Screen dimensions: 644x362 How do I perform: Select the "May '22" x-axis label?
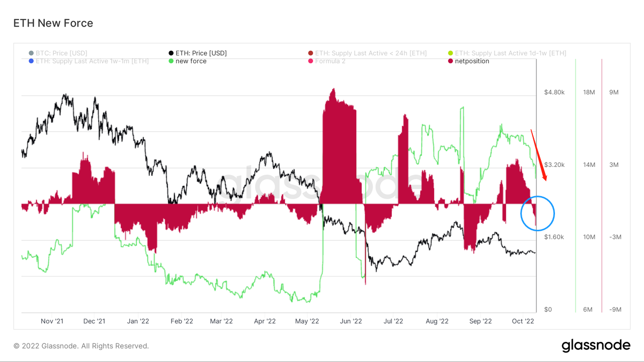point(307,321)
